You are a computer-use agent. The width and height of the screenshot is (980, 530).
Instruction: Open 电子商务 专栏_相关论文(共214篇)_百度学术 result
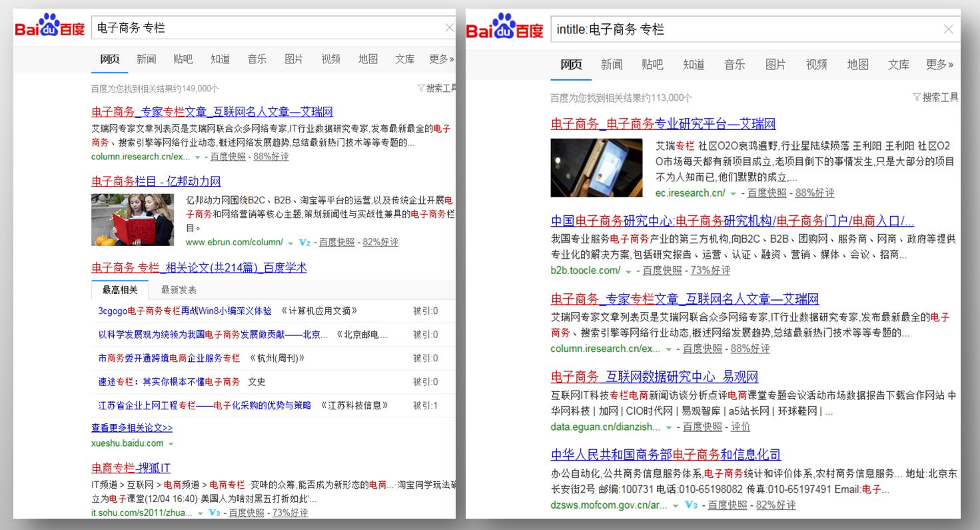click(x=199, y=267)
